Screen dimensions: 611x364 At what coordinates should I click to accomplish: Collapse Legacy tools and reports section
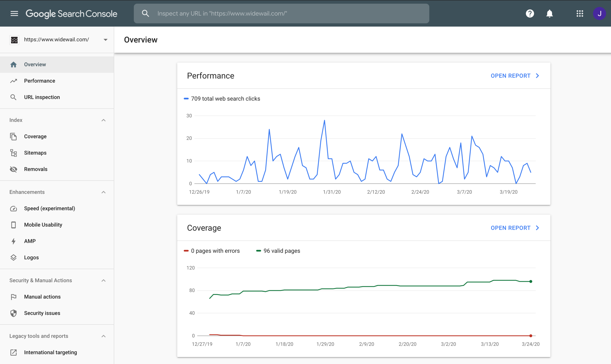pos(104,336)
